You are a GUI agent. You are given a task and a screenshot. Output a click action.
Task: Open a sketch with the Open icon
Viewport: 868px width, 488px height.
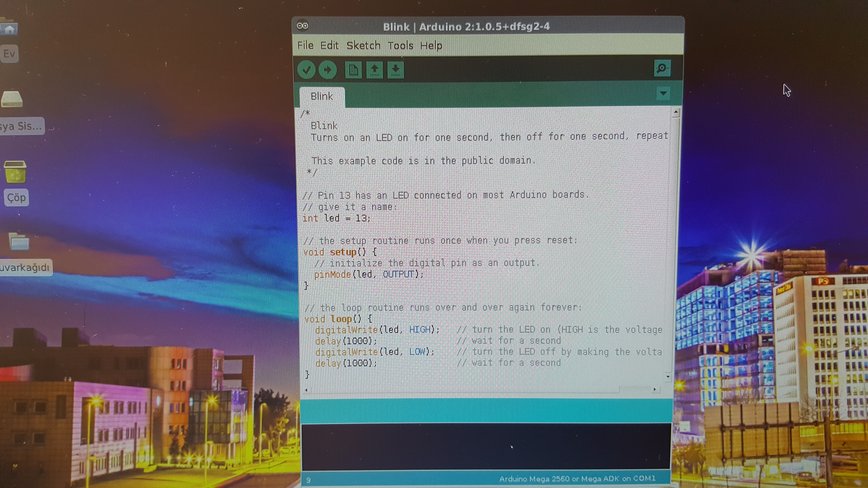pos(374,70)
